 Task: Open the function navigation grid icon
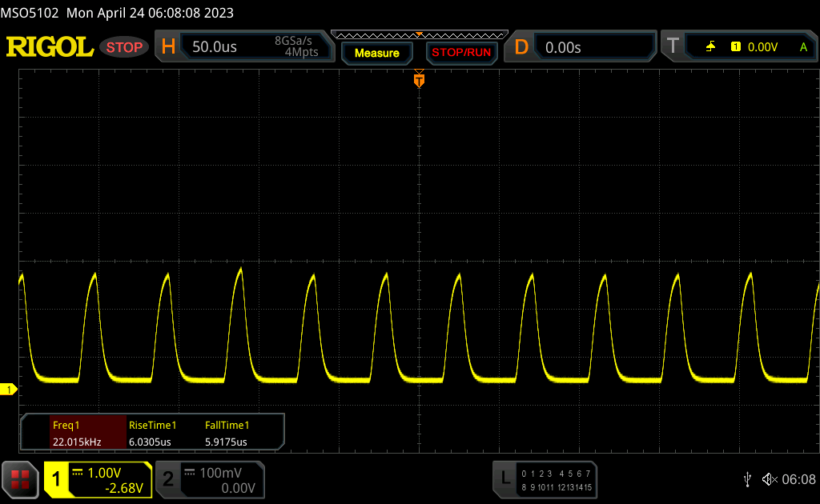[x=20, y=479]
